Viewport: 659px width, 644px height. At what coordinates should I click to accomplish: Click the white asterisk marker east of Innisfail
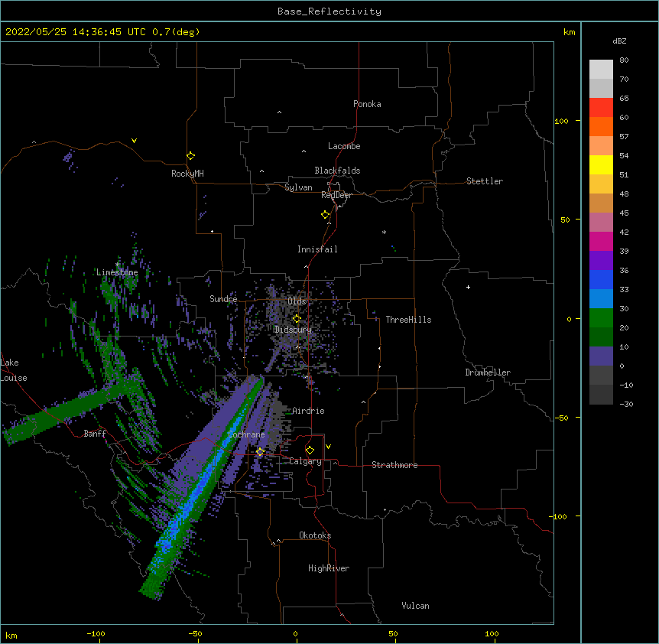click(384, 232)
